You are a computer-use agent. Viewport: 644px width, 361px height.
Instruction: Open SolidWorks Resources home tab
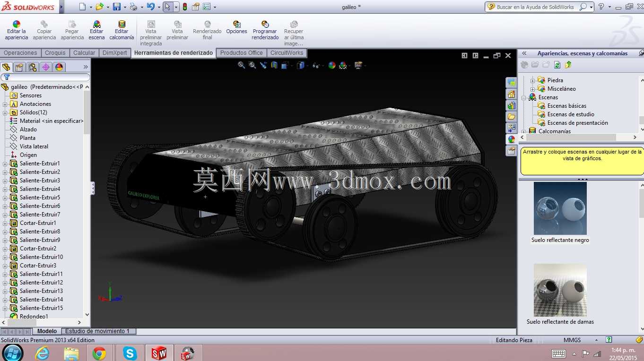(x=511, y=94)
